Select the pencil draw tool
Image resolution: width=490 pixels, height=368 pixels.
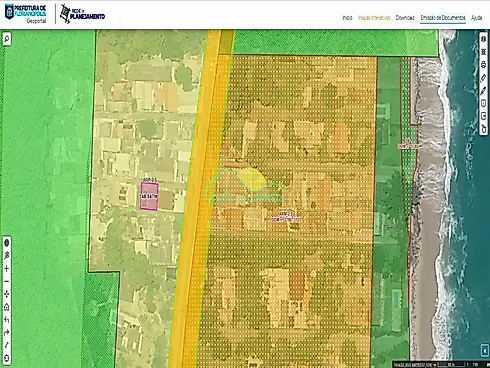(484, 90)
